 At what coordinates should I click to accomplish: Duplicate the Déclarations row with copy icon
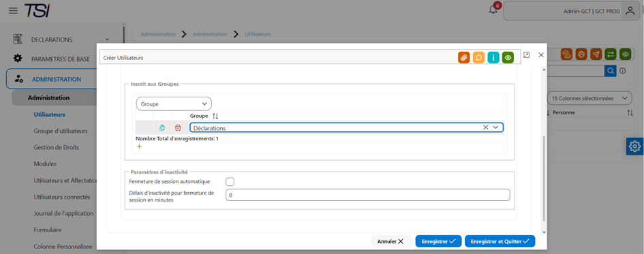(162, 127)
